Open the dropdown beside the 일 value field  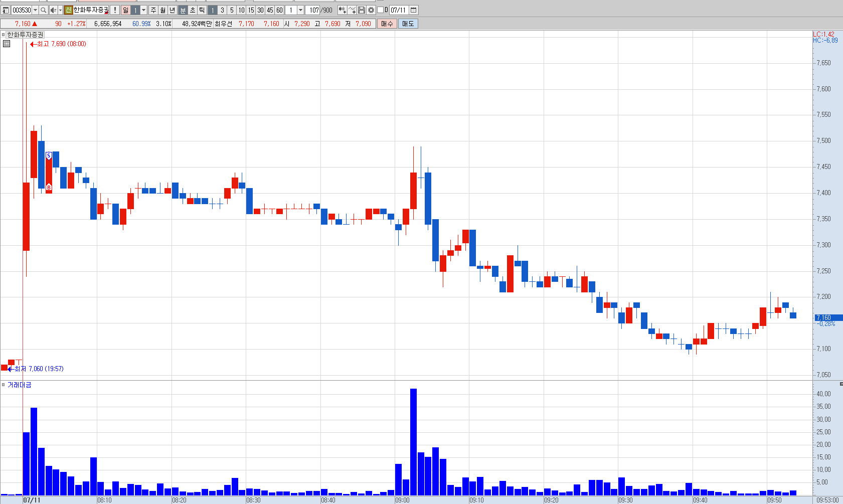[x=143, y=10]
